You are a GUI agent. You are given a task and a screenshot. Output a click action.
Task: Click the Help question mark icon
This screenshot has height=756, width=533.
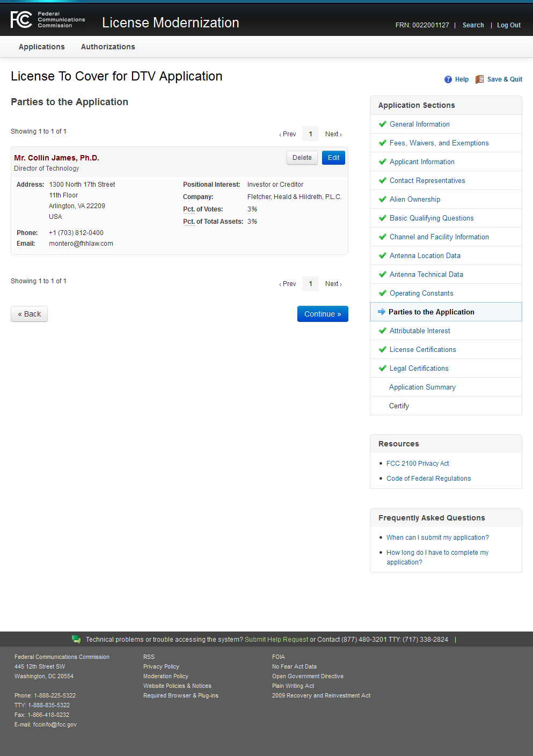448,79
